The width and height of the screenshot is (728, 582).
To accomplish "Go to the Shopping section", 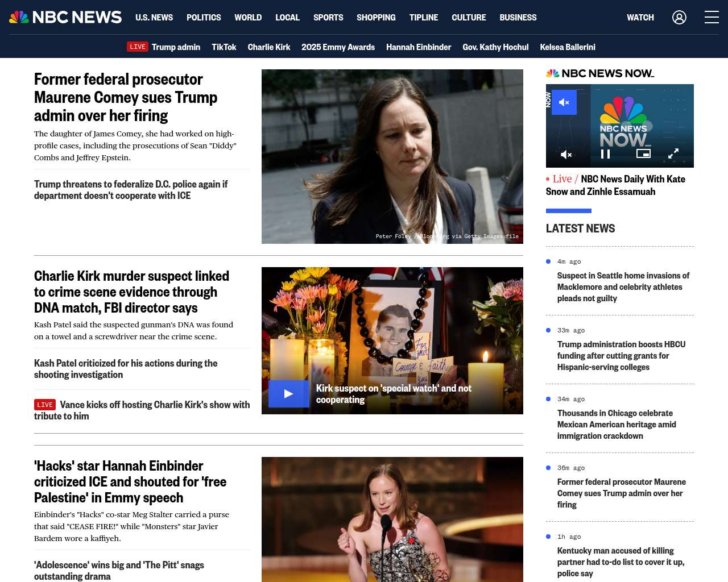I will pyautogui.click(x=376, y=18).
